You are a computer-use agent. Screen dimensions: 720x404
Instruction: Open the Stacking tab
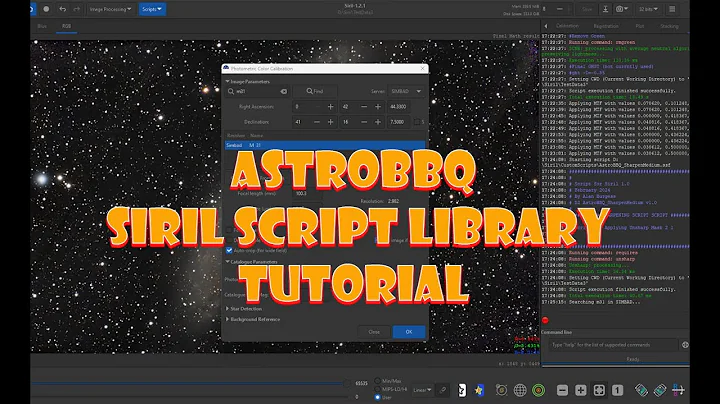pos(669,26)
